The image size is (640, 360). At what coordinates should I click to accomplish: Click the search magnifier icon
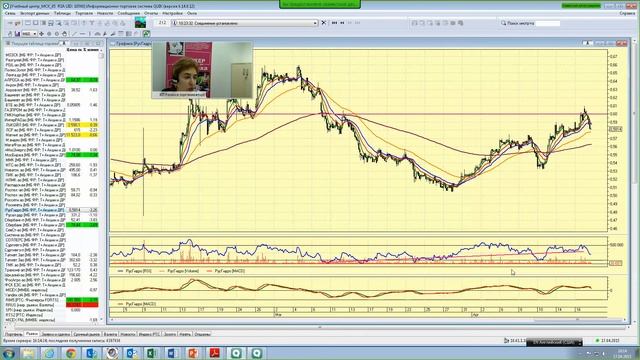point(503,23)
